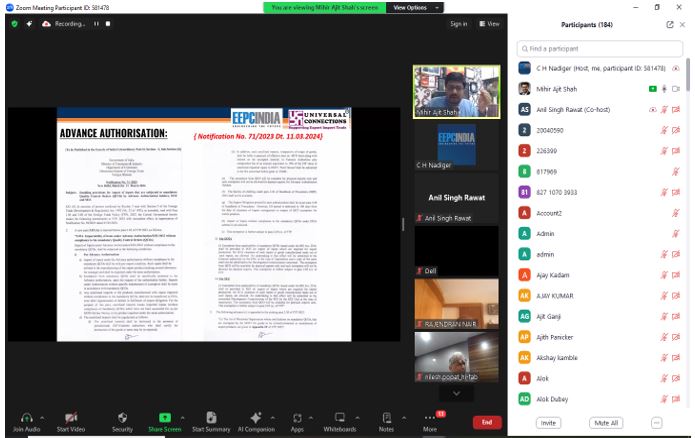This screenshot has height=438, width=695.
Task: Open Whiteboards from the toolbar
Action: [339, 418]
